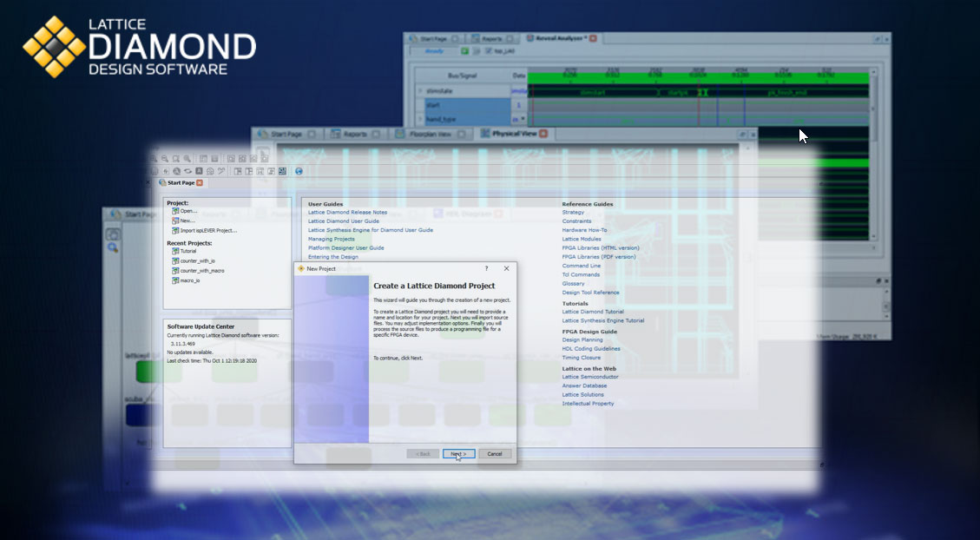Open Lattice Diamond User Guide

pos(344,221)
